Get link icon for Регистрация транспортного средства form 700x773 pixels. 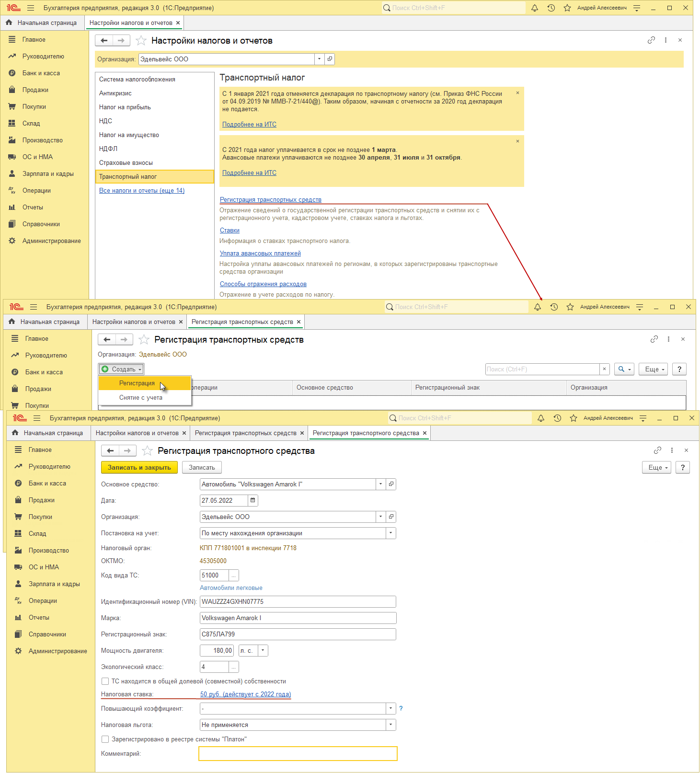[657, 450]
